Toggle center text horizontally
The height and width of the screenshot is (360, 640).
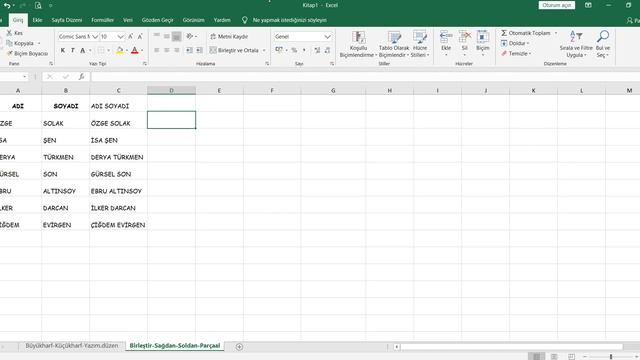[x=167, y=50]
